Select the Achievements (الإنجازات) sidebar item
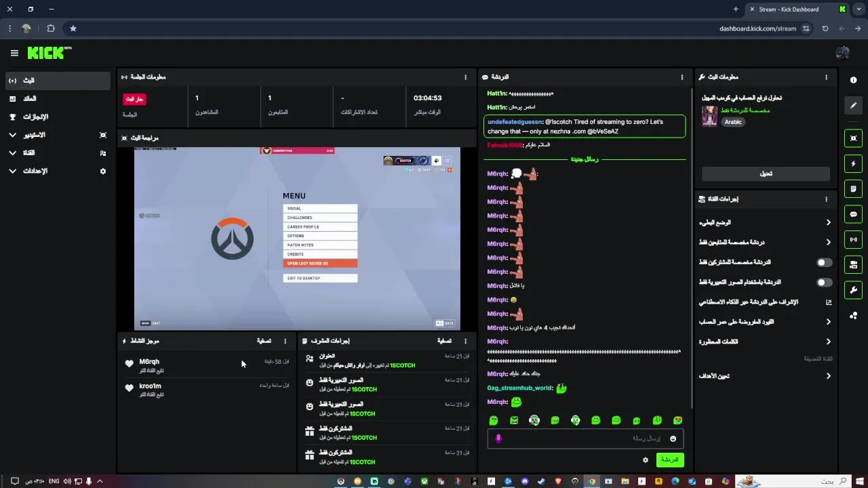The height and width of the screenshot is (488, 868). (57, 117)
